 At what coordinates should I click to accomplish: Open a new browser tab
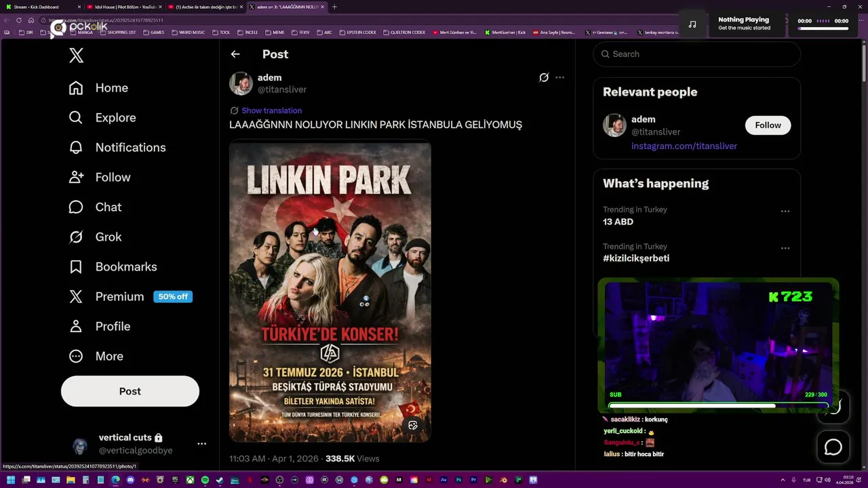[334, 7]
